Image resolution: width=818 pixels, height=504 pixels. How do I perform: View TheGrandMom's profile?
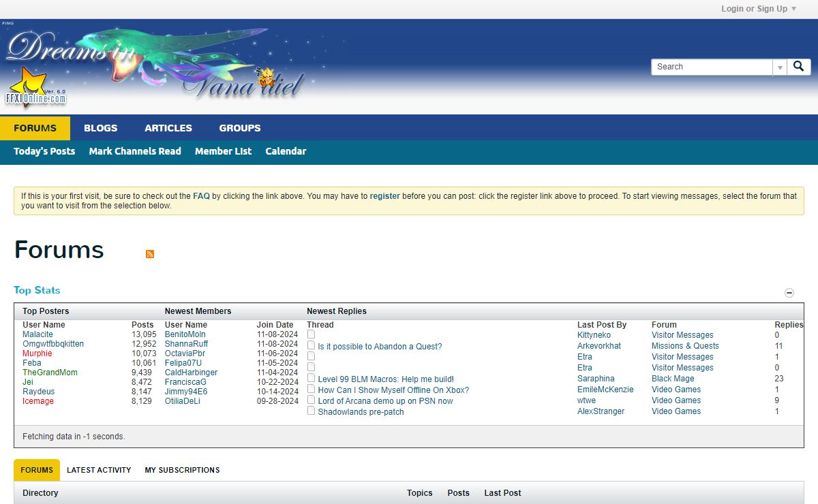(x=50, y=373)
